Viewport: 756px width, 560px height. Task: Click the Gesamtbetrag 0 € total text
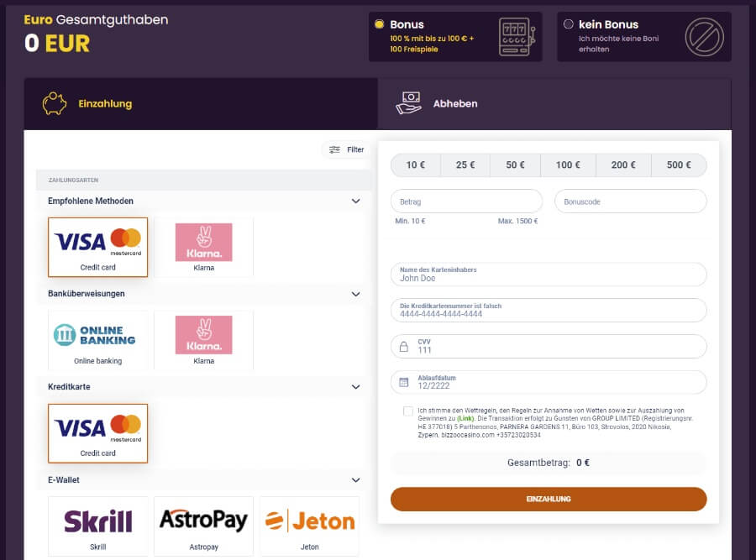[x=549, y=463]
